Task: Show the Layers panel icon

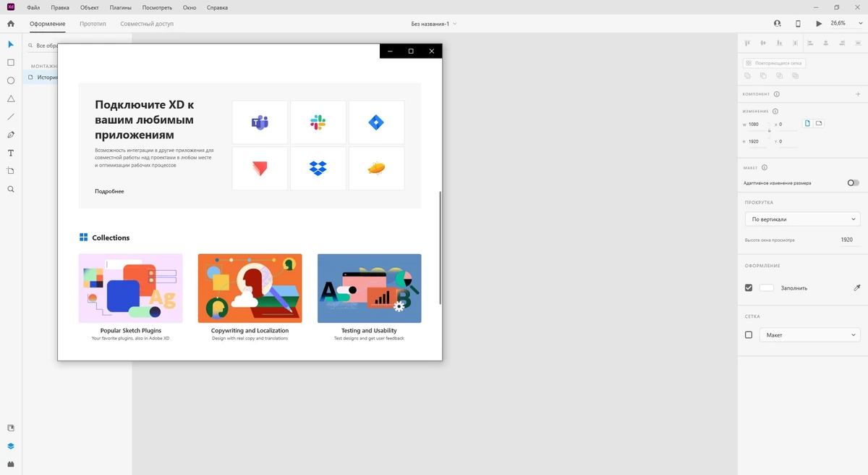Action: coord(11,446)
